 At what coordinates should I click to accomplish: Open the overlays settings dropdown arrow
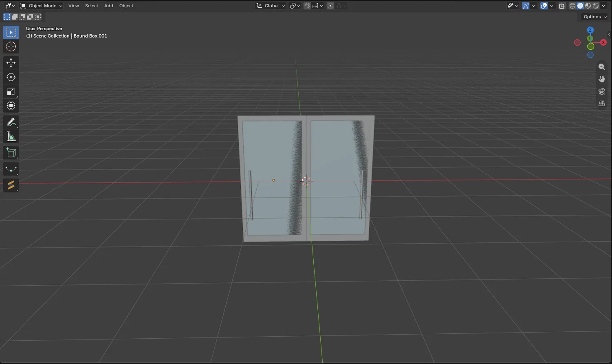(x=552, y=6)
